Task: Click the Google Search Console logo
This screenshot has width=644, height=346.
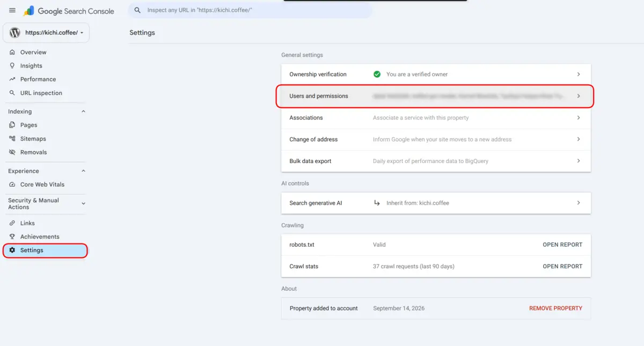Action: [69, 11]
